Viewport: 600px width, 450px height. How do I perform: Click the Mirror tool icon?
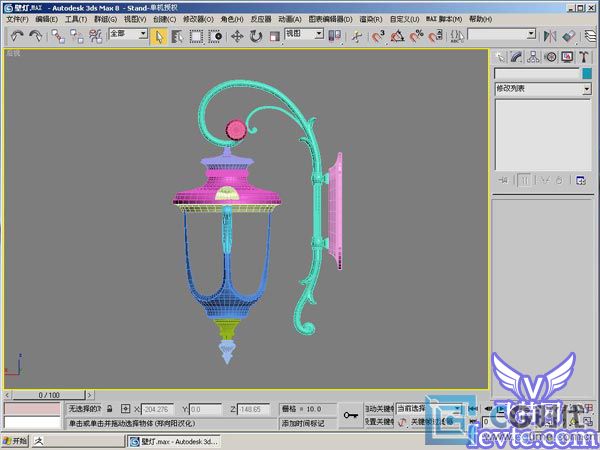click(x=550, y=36)
